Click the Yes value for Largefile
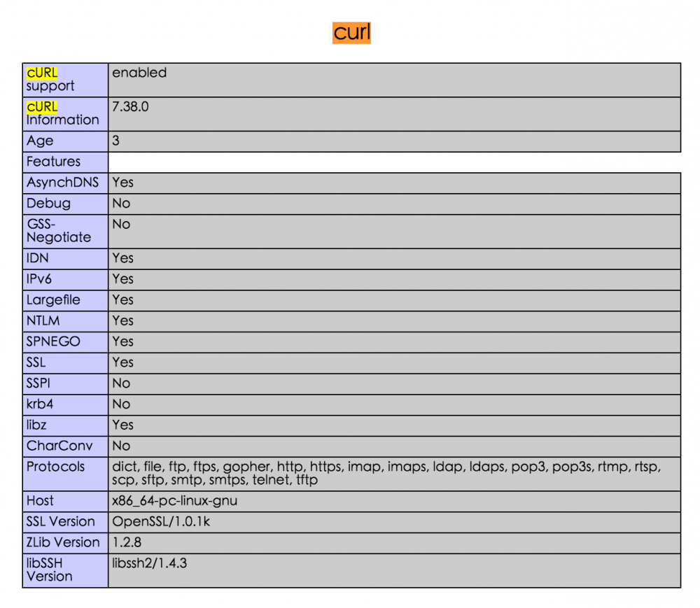Viewport: 700px width, 608px height. (x=122, y=299)
